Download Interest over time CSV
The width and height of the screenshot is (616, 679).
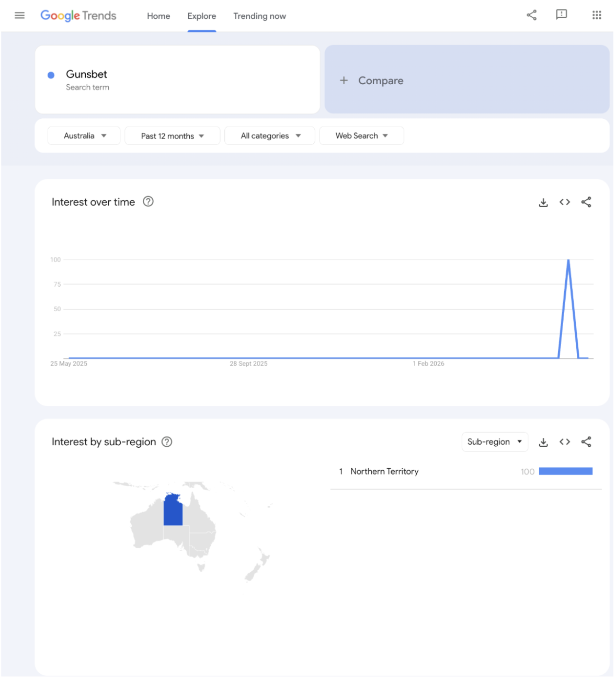(543, 202)
